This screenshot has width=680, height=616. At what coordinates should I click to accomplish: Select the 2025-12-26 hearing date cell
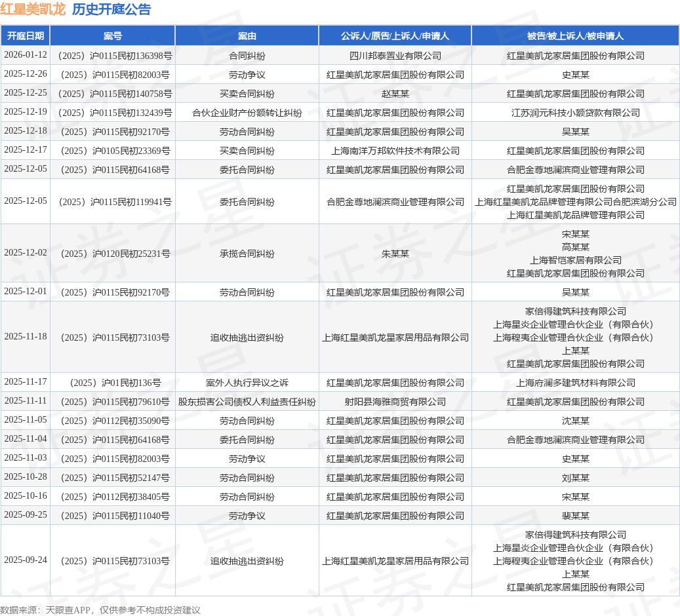click(26, 74)
